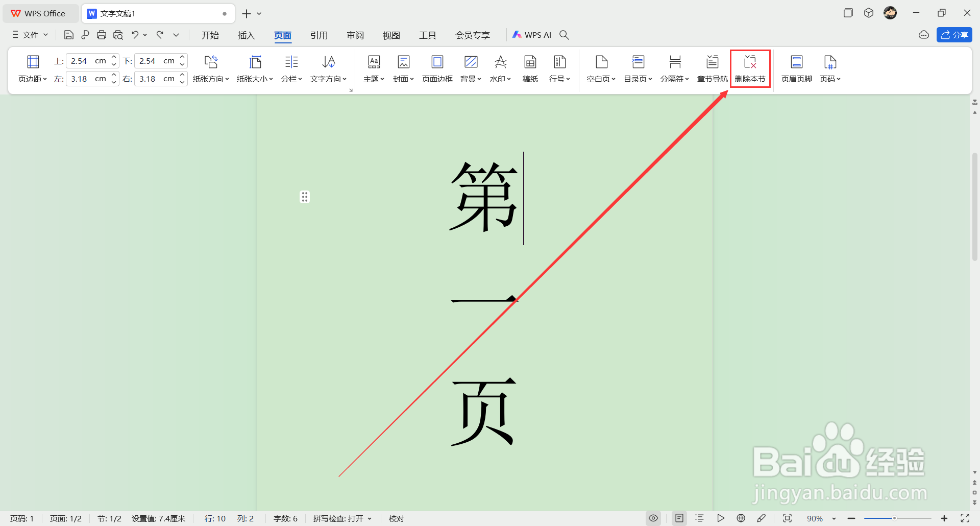980x526 pixels.
Task: Click the top margin (上) input field
Action: click(88, 61)
